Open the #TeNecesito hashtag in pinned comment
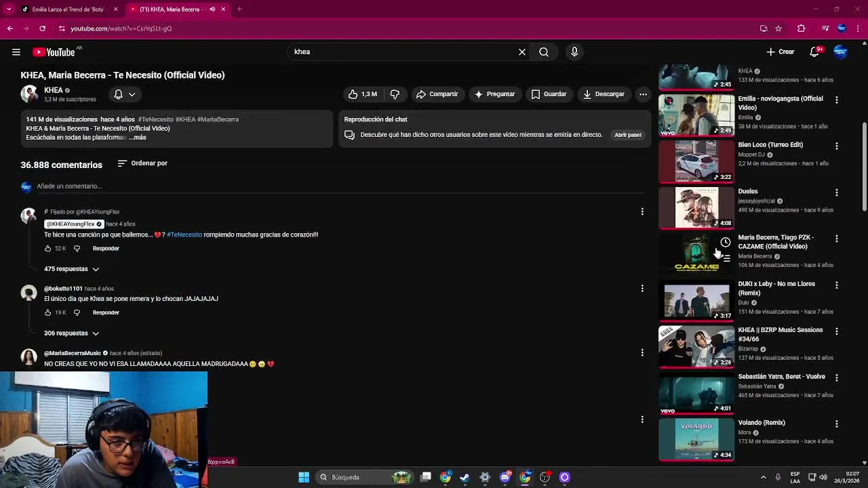The image size is (868, 488). click(x=184, y=235)
